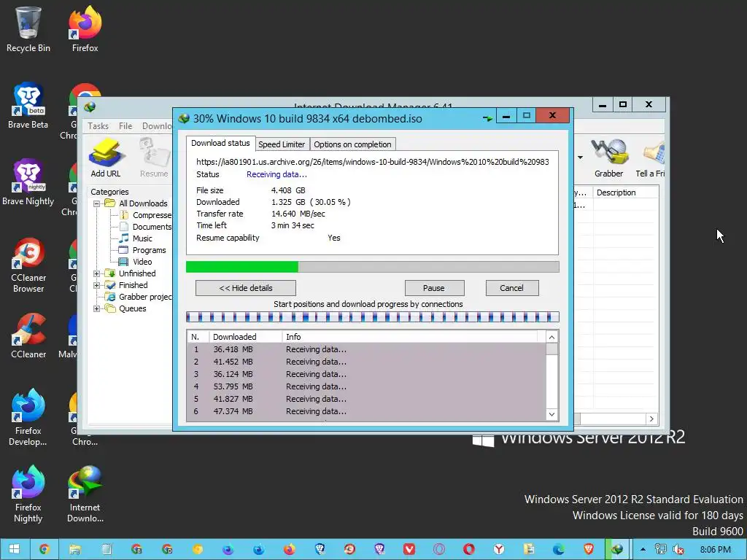Click the network icon in system tray

click(x=660, y=550)
